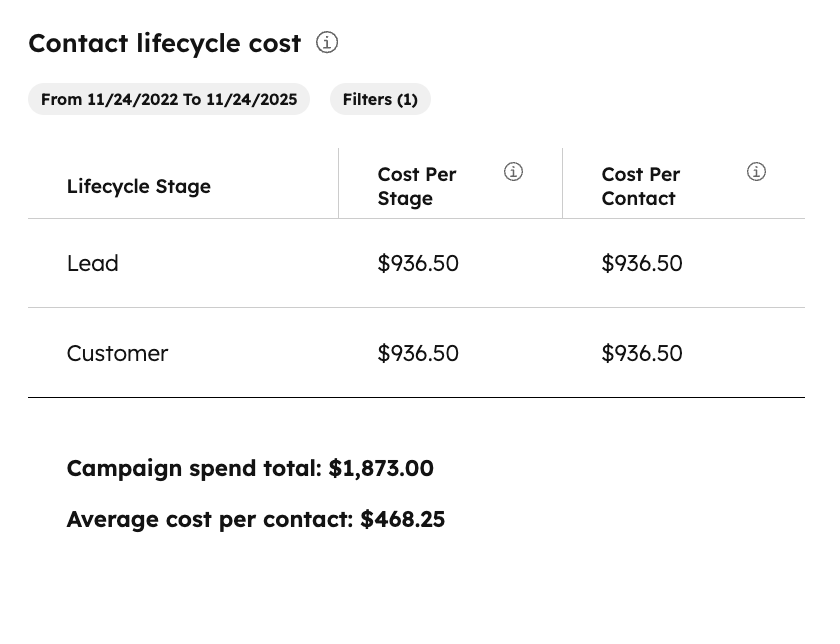The image size is (840, 644).
Task: Open the Filters (1) chip
Action: (x=380, y=100)
